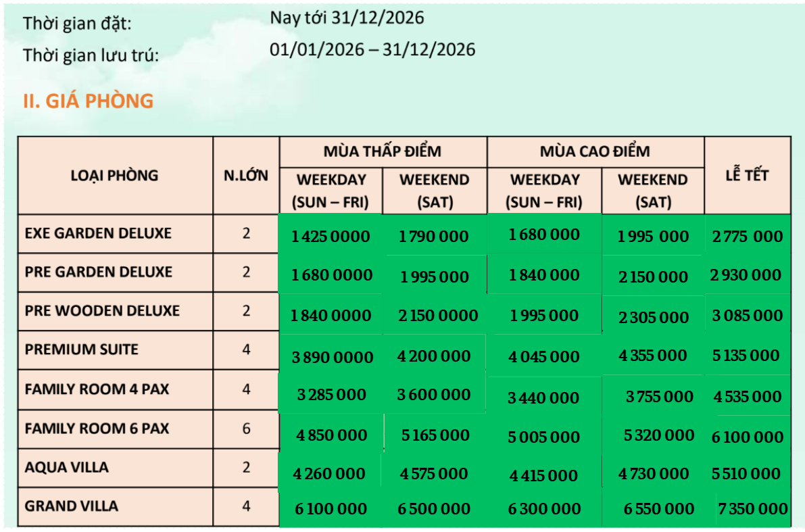805x532 pixels.
Task: Click the 5 165 000 weekend price
Action: coord(435,435)
